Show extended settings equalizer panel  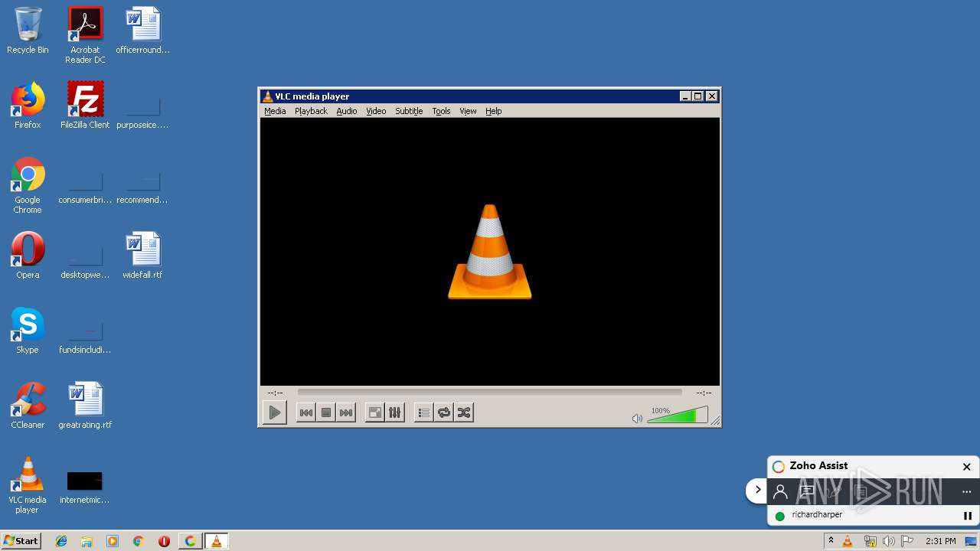coord(395,412)
